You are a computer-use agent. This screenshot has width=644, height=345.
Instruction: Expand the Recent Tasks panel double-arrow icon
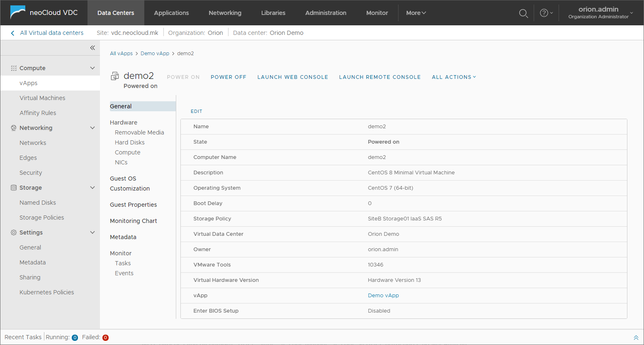[636, 338]
